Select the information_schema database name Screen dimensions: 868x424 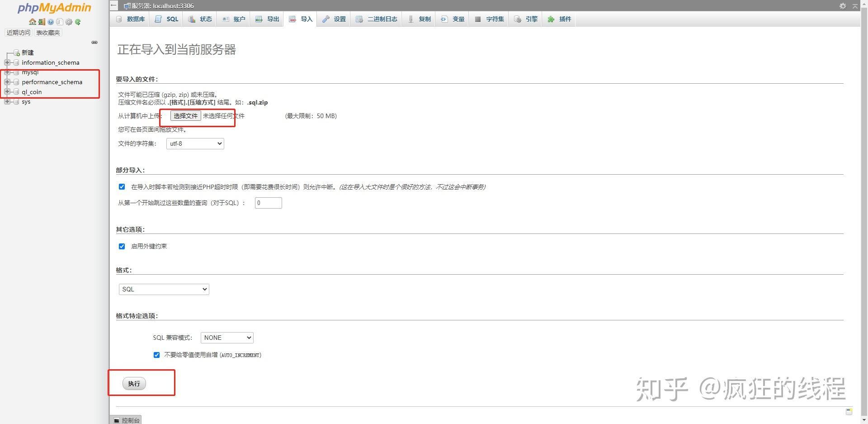(x=51, y=62)
